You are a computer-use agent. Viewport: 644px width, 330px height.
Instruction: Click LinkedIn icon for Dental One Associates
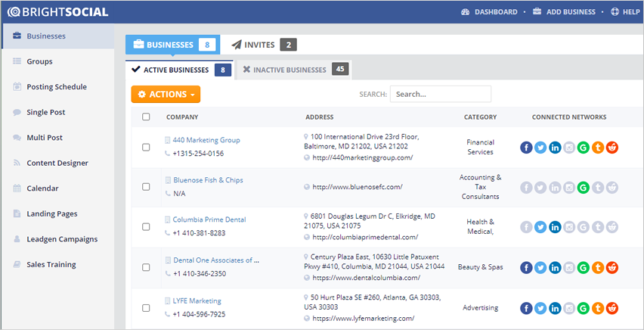tap(555, 268)
